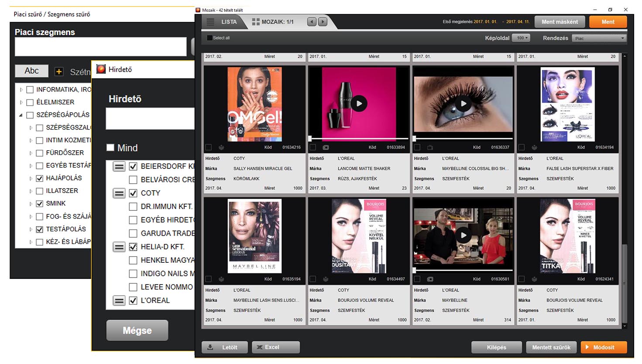The height and width of the screenshot is (364, 642).
Task: Uncheck BEIERSDORF advertiser checkbox
Action: click(133, 166)
